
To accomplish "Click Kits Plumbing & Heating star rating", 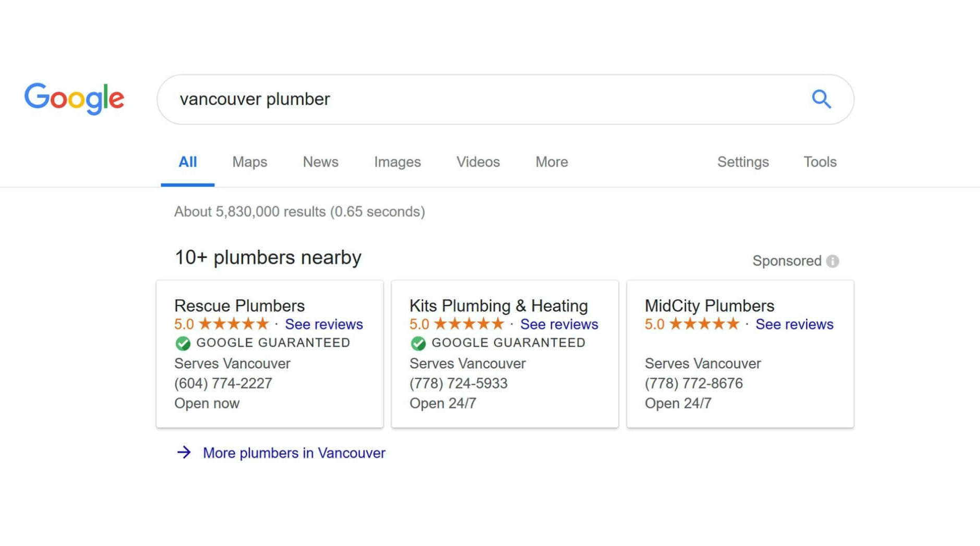I will point(469,324).
